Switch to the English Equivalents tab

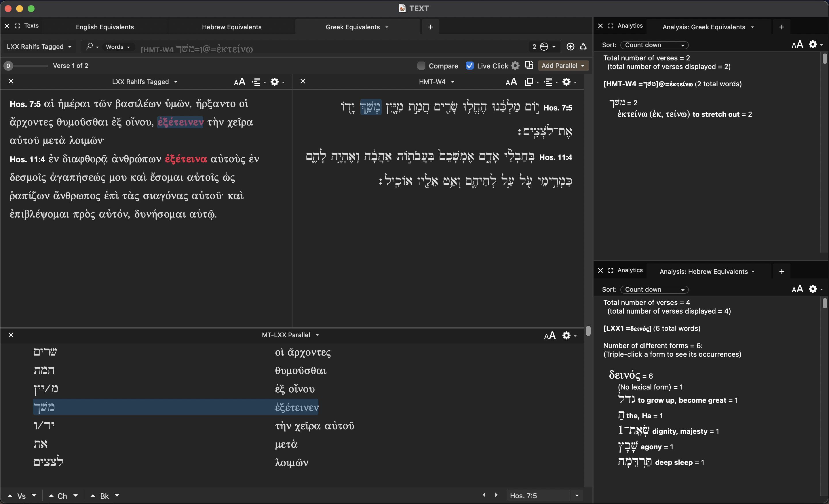[x=105, y=27]
